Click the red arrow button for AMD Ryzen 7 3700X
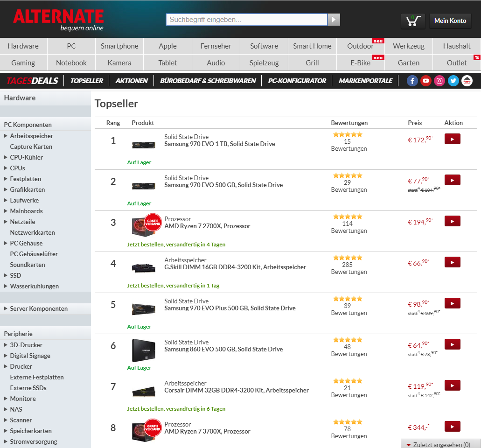The image size is (481, 448). click(452, 427)
